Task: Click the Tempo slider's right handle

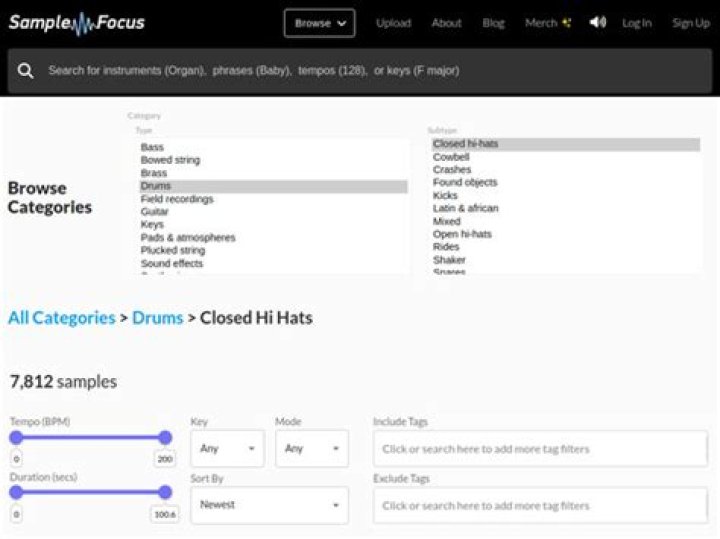Action: 165,437
